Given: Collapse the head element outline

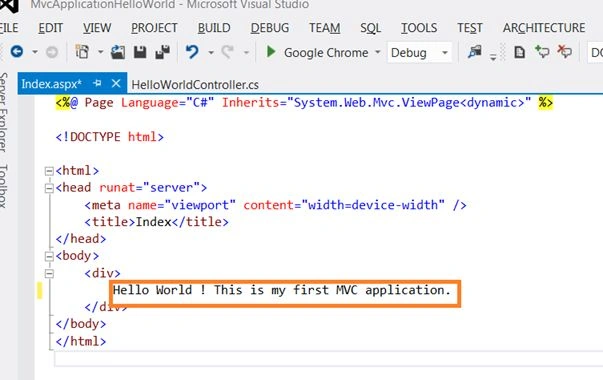Looking at the screenshot, I should (49, 188).
